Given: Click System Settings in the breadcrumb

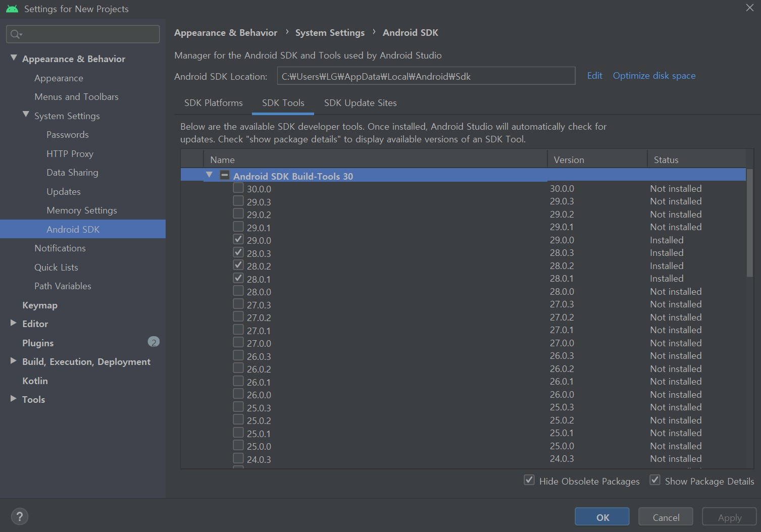Looking at the screenshot, I should point(330,33).
